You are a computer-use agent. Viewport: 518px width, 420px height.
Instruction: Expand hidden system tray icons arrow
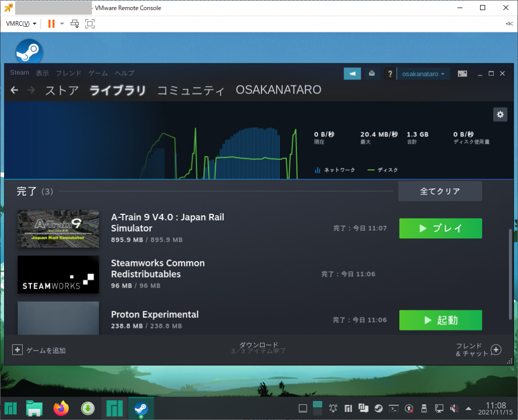click(468, 409)
